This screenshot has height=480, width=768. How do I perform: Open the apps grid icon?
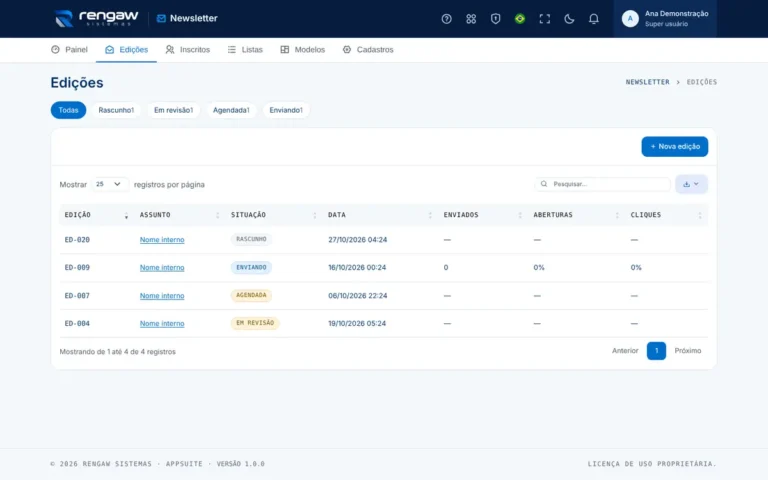[471, 19]
